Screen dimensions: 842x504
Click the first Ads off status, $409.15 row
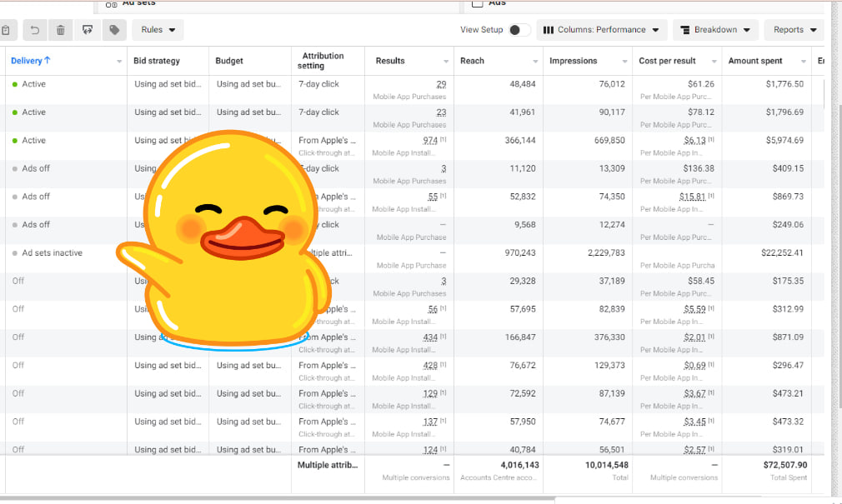click(36, 168)
